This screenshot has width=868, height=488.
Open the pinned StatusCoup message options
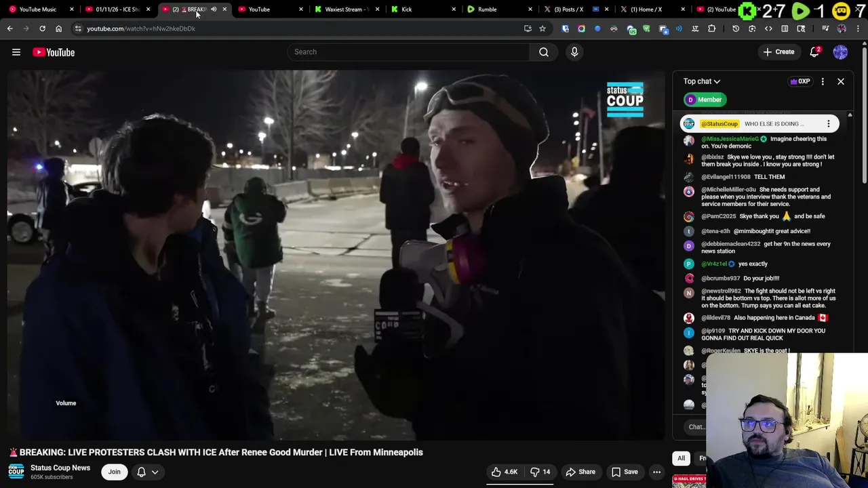[x=829, y=124]
